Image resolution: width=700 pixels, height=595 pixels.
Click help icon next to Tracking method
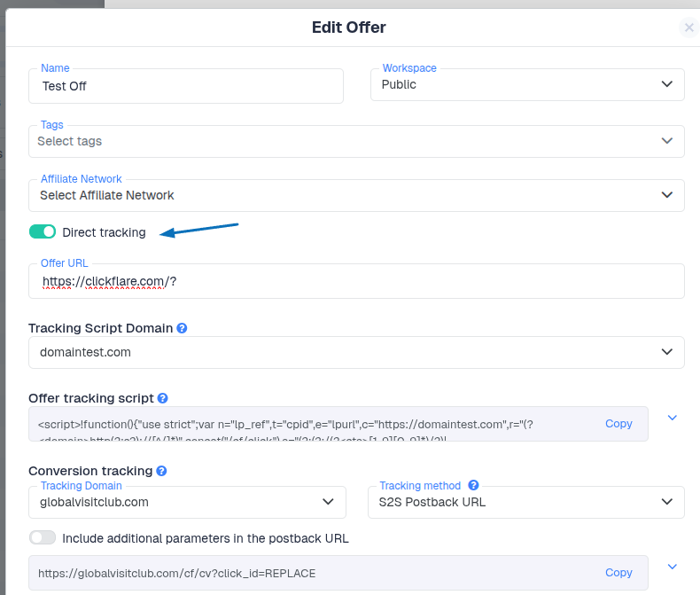(x=473, y=486)
